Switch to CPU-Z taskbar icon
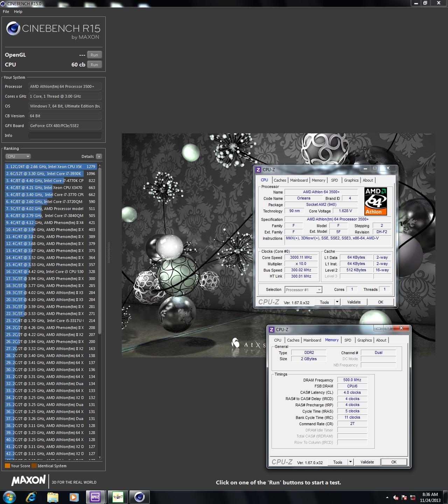448x504 pixels. (x=95, y=497)
